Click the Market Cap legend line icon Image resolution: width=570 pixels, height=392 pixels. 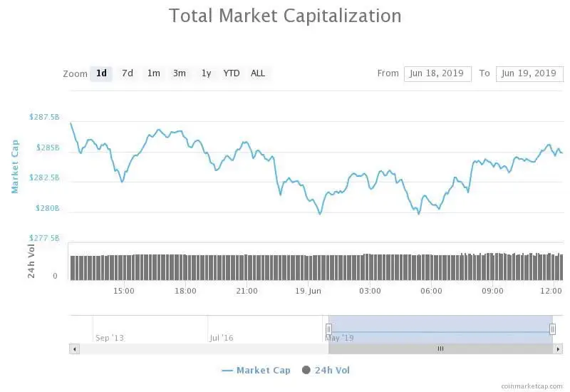(x=228, y=370)
